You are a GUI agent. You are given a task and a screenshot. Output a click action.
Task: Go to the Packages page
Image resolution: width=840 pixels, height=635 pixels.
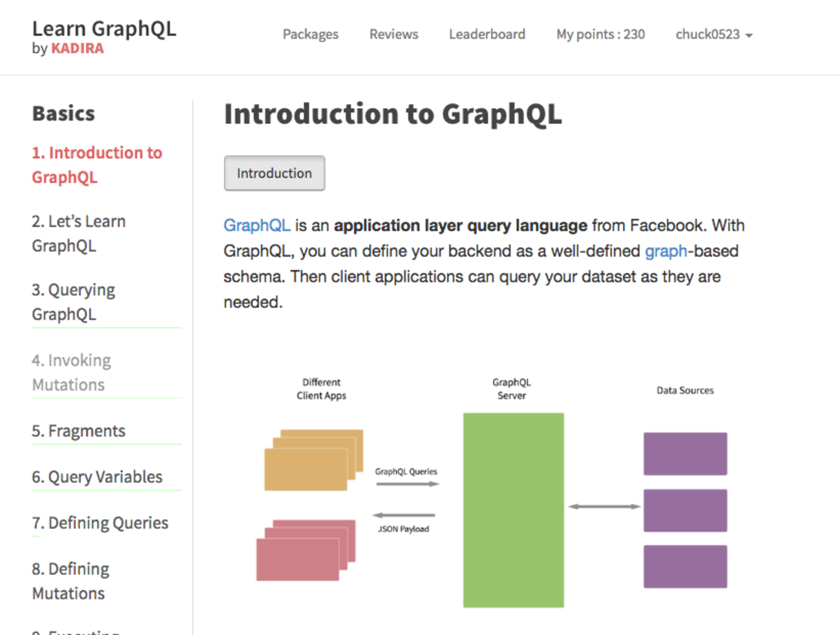(310, 34)
